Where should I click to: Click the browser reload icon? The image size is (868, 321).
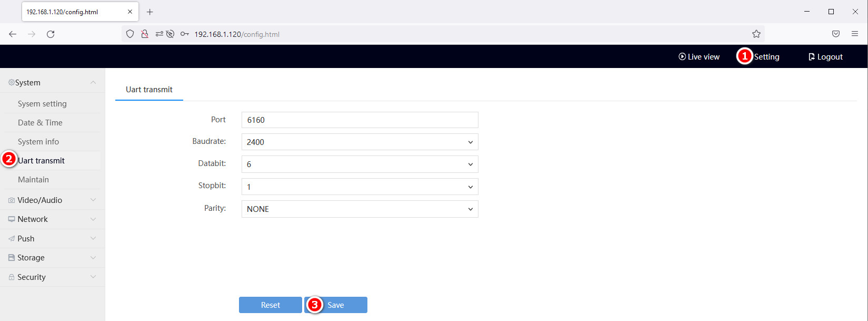(51, 34)
